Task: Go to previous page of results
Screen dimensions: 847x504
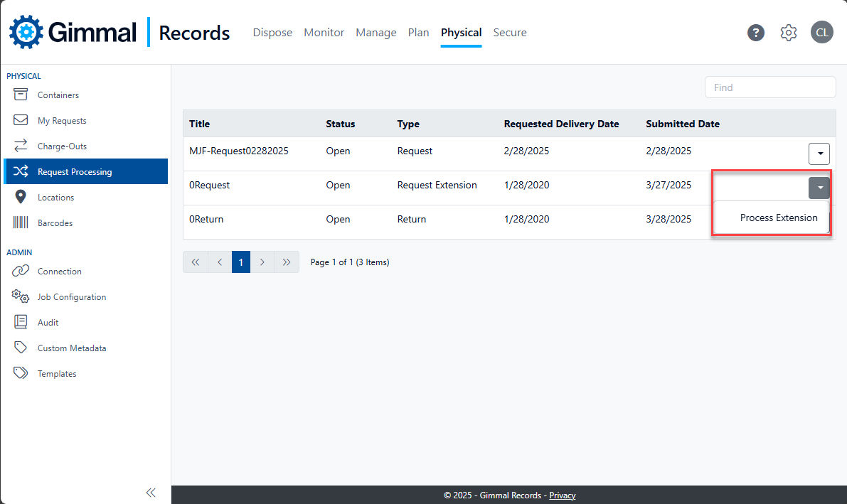Action: tap(220, 262)
